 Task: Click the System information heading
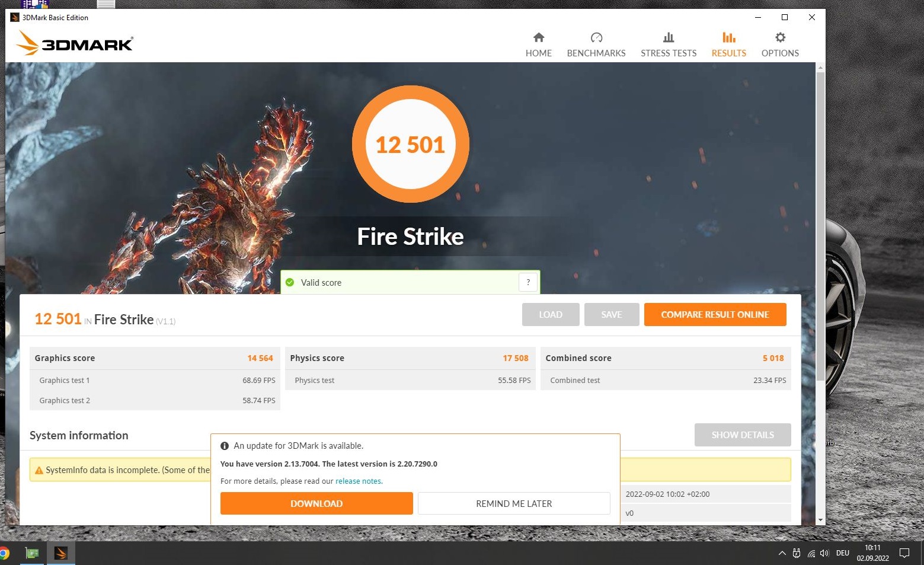click(79, 435)
